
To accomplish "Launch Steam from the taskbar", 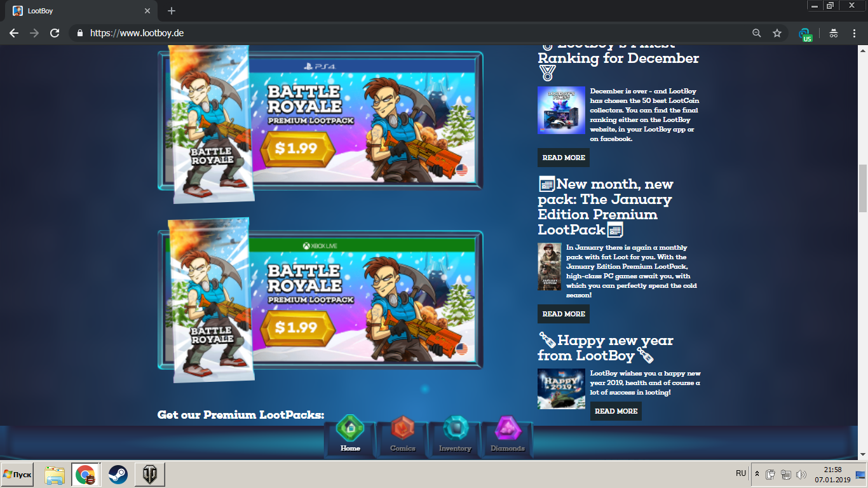I will tap(118, 475).
